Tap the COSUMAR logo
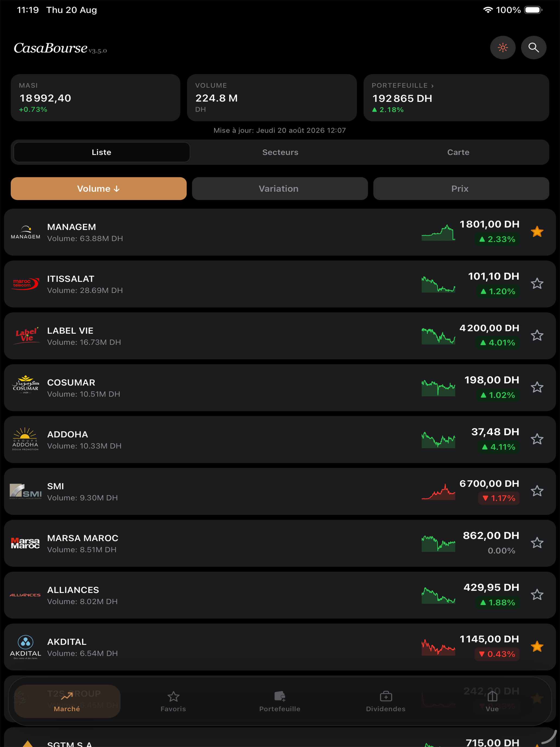 [x=26, y=384]
